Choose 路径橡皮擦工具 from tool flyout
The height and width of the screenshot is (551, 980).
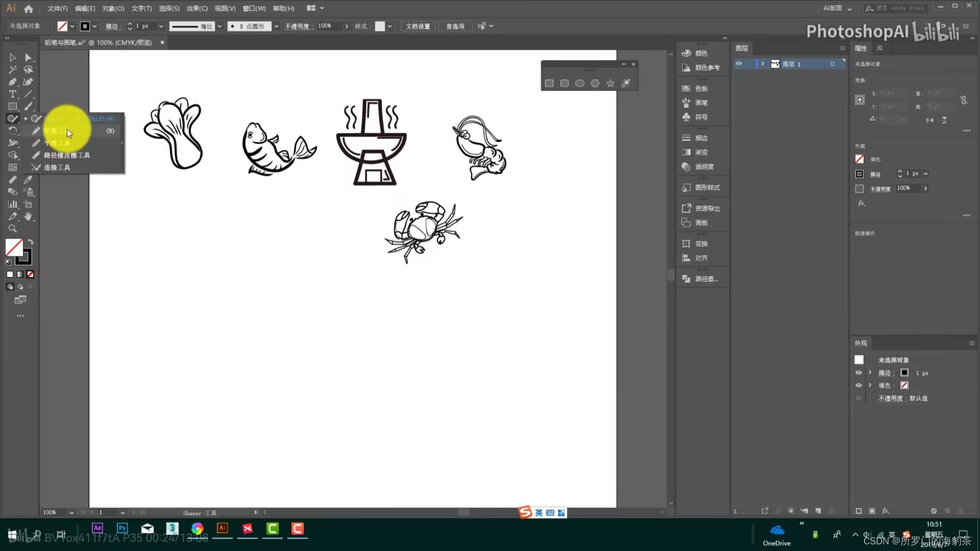point(66,155)
